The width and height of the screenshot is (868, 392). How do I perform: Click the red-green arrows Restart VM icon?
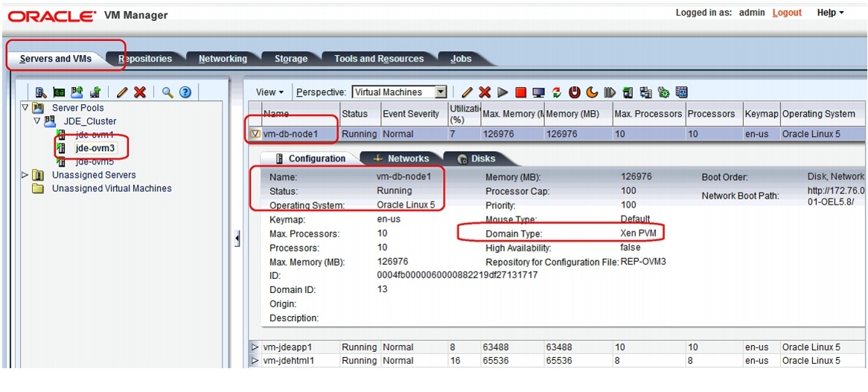[x=557, y=92]
